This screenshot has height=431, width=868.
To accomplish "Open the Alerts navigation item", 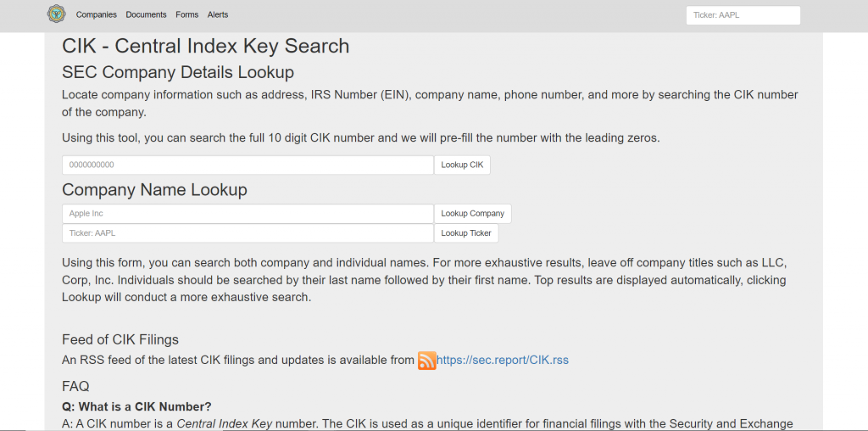I will coord(218,15).
